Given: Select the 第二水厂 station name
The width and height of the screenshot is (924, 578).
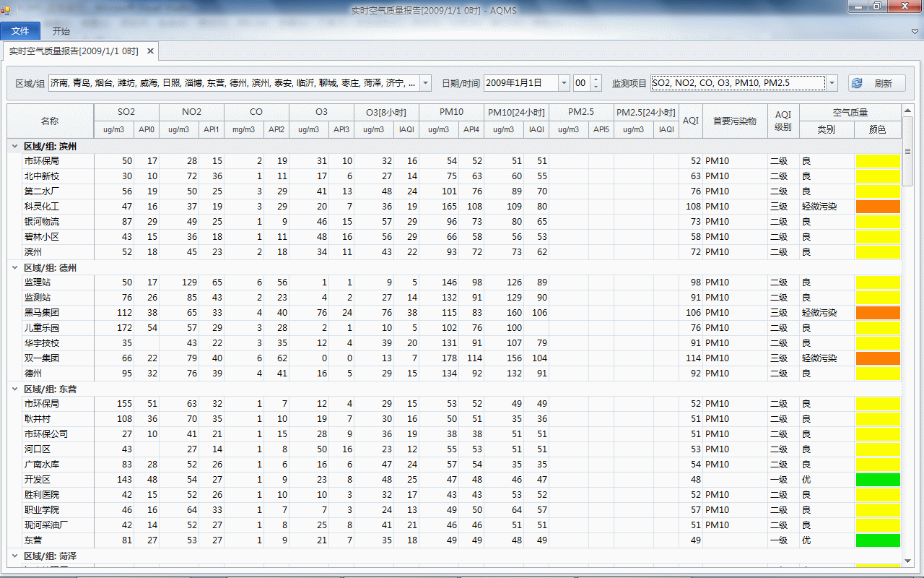Looking at the screenshot, I should 42,191.
